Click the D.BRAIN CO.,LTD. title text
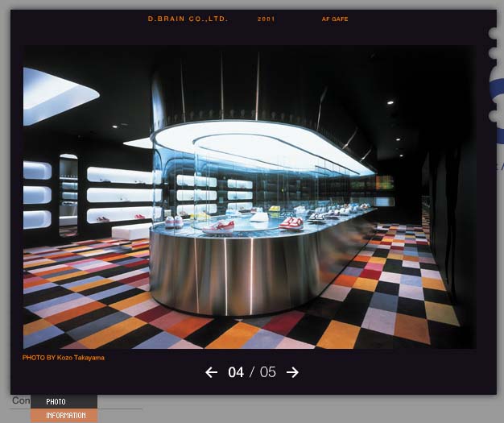The width and height of the screenshot is (504, 423). pyautogui.click(x=188, y=19)
